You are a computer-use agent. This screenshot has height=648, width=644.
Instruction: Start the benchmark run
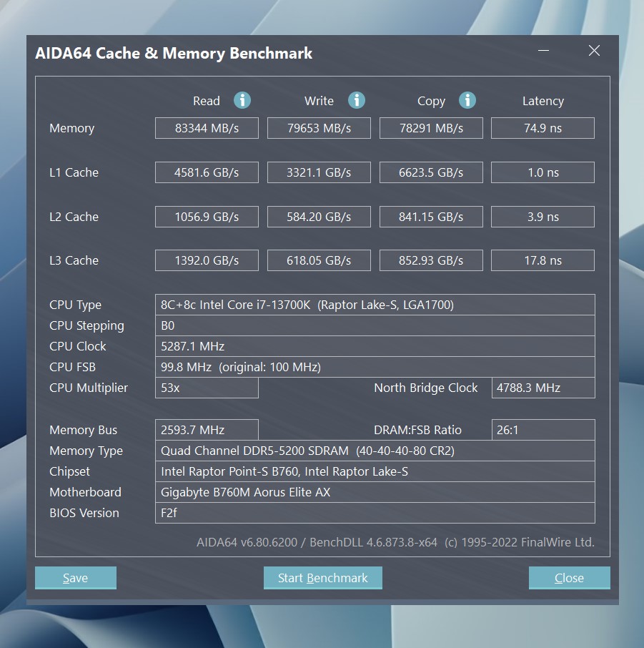coord(322,578)
